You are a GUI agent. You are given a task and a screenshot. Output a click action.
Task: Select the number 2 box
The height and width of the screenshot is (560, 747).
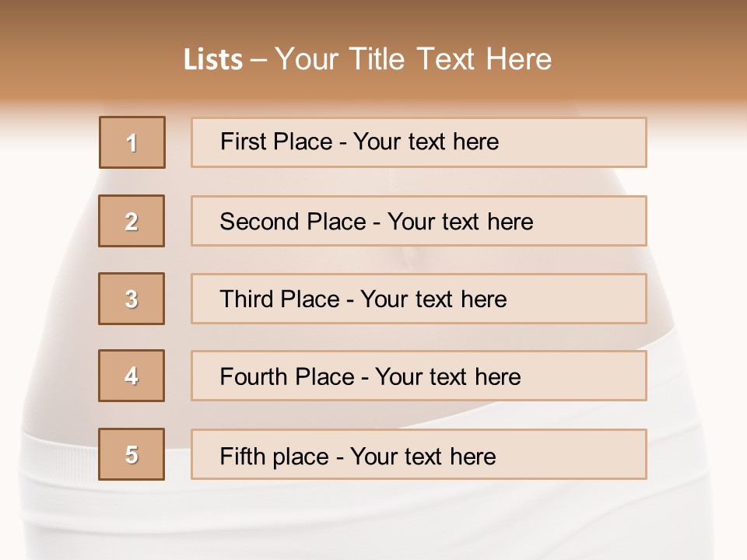coord(132,221)
